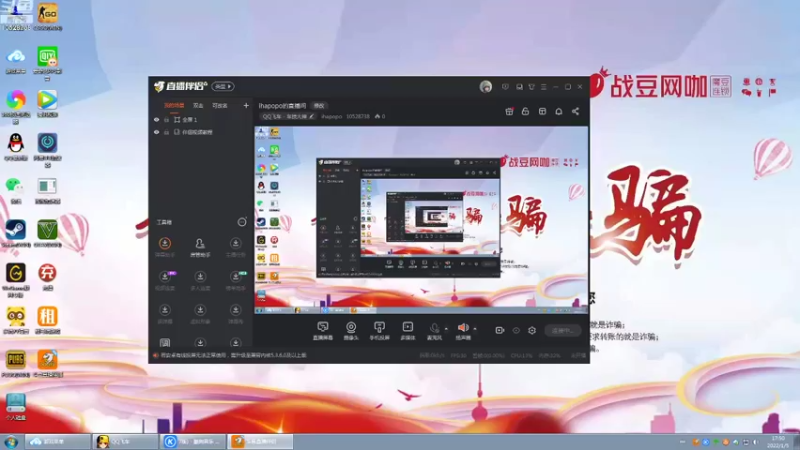Viewport: 800px width, 450px height.
Task: Edit the QQ飞车 game category tag
Action: click(288, 117)
